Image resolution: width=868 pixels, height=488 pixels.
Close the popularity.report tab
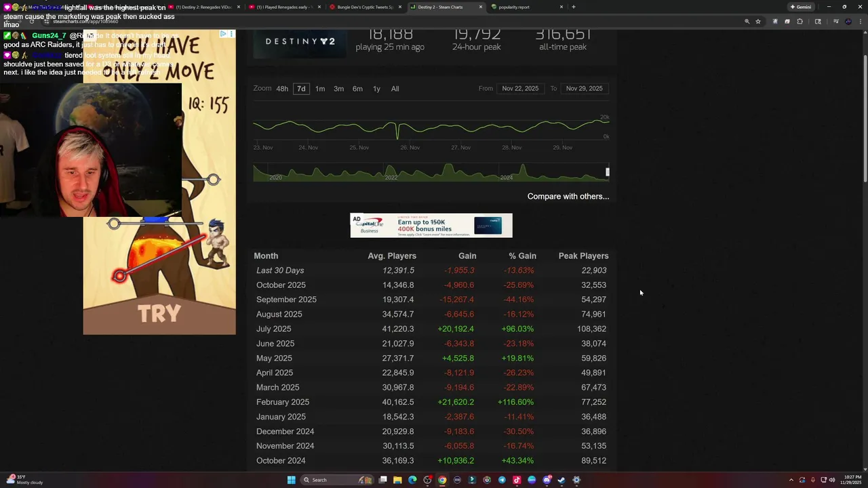click(561, 7)
